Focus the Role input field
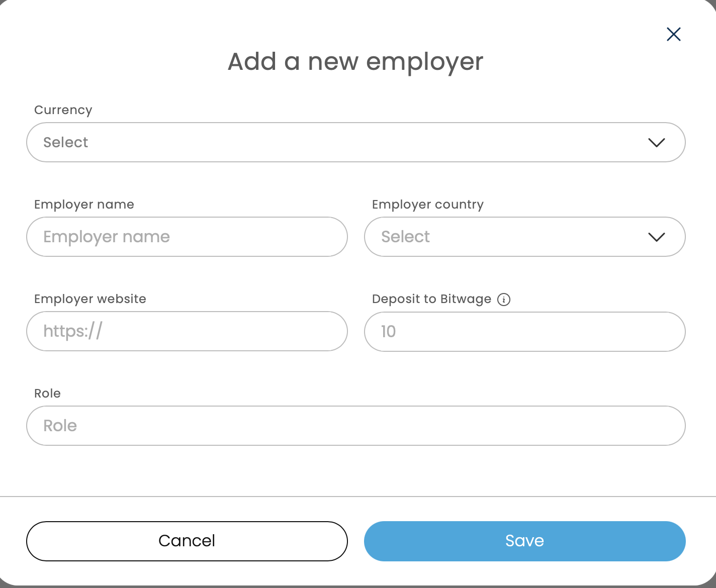This screenshot has height=588, width=716. [355, 426]
